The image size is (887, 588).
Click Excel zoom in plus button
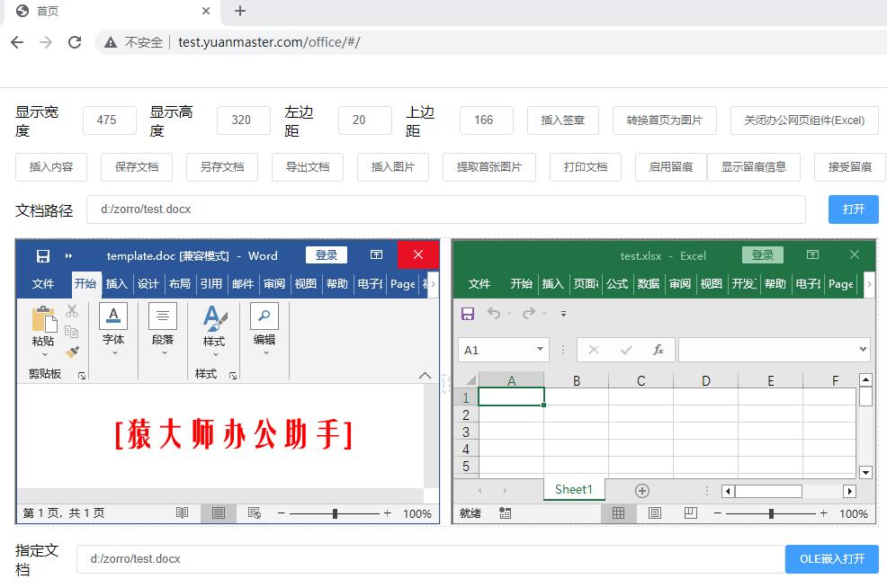[824, 513]
